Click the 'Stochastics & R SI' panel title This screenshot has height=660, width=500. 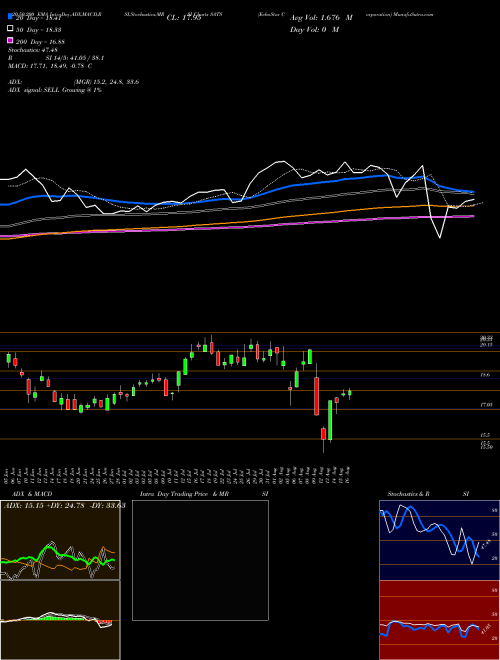tap(428, 494)
